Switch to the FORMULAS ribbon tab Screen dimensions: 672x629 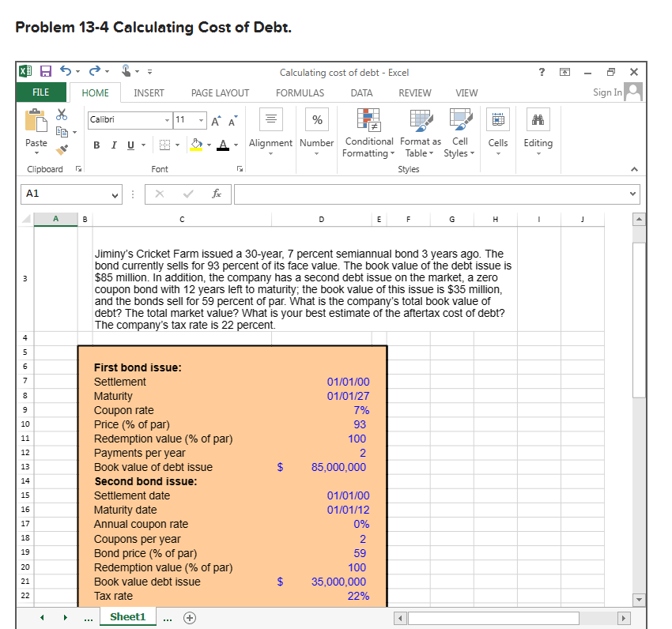coord(300,92)
